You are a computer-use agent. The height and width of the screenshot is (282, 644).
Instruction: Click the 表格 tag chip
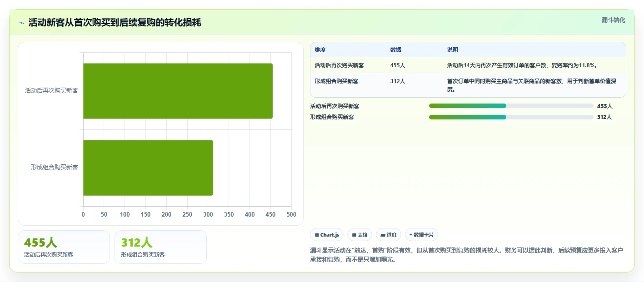359,235
